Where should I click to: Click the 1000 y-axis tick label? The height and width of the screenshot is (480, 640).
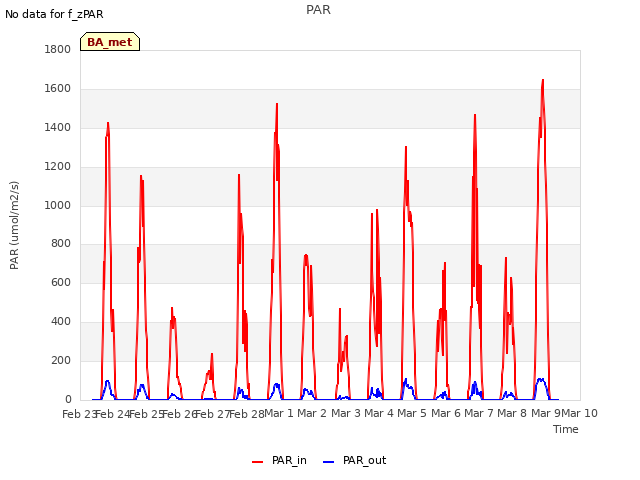pos(58,205)
